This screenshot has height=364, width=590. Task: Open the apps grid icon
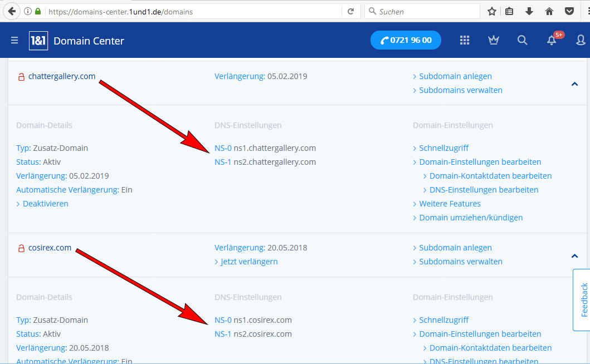tap(465, 40)
